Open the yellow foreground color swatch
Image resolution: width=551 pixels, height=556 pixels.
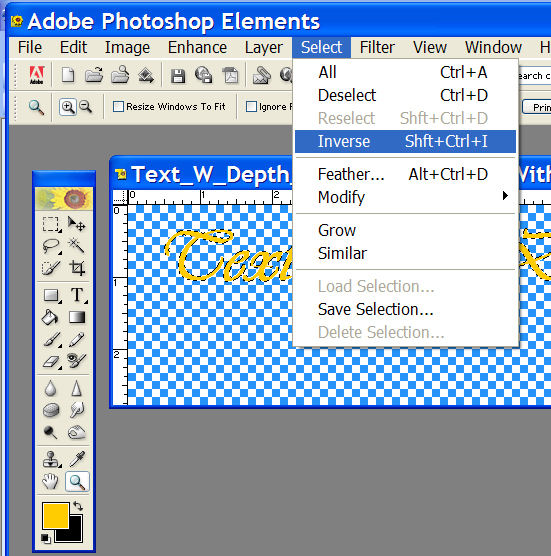(x=56, y=515)
